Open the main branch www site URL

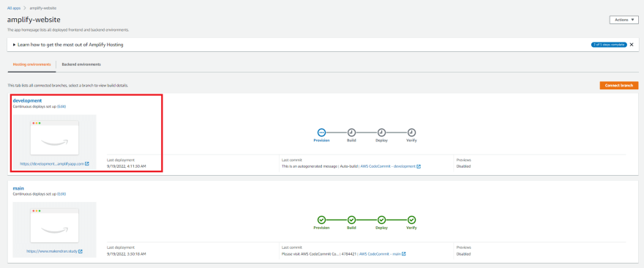point(52,251)
